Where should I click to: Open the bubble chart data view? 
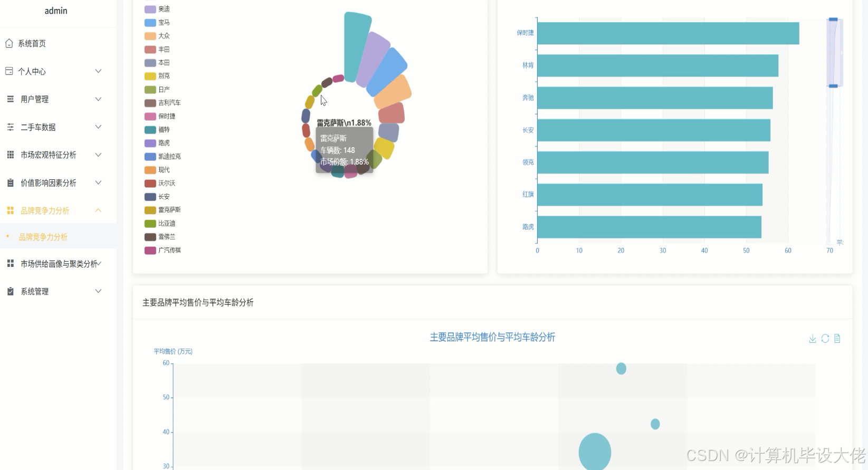click(837, 339)
